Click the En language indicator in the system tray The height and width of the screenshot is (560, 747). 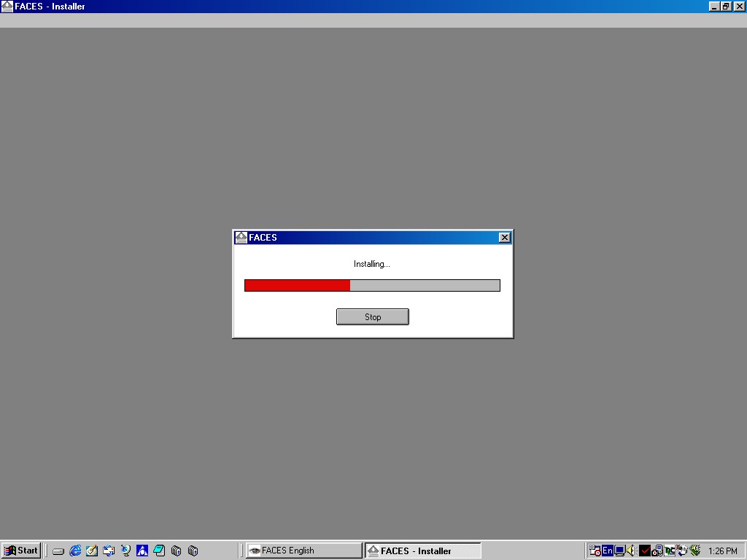tap(607, 551)
